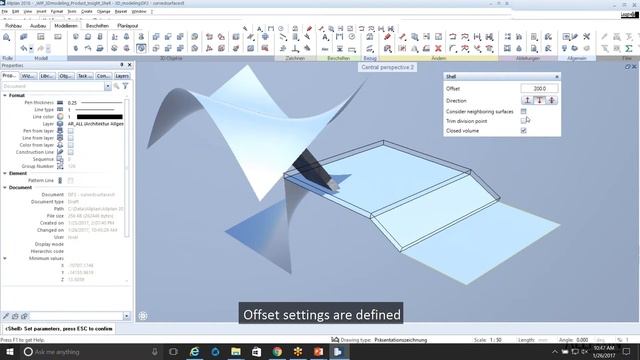Toggle Line from layer checkbox

click(71, 138)
